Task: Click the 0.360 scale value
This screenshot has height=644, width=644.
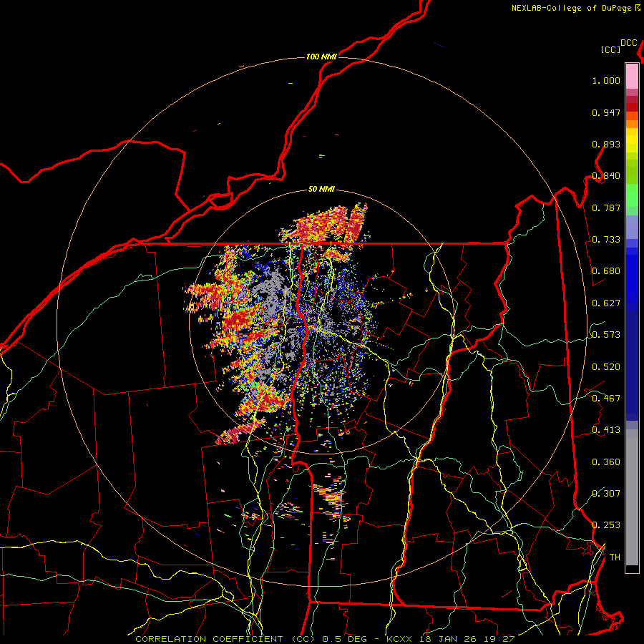Action: (x=606, y=462)
